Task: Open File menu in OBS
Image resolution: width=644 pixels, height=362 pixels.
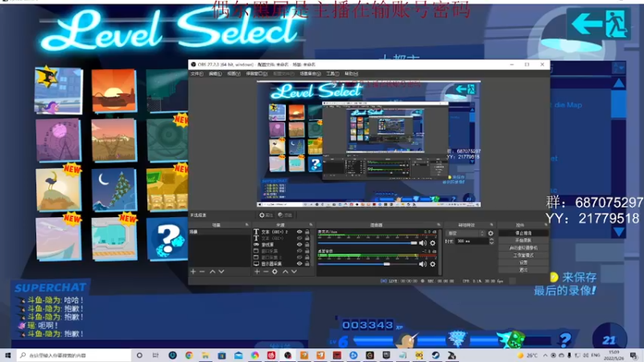Action: click(x=196, y=74)
